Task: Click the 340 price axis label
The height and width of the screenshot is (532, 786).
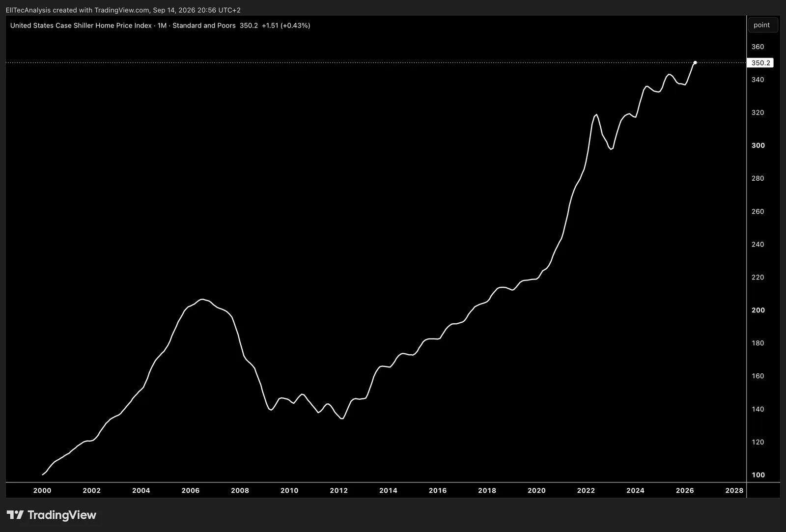Action: 758,80
